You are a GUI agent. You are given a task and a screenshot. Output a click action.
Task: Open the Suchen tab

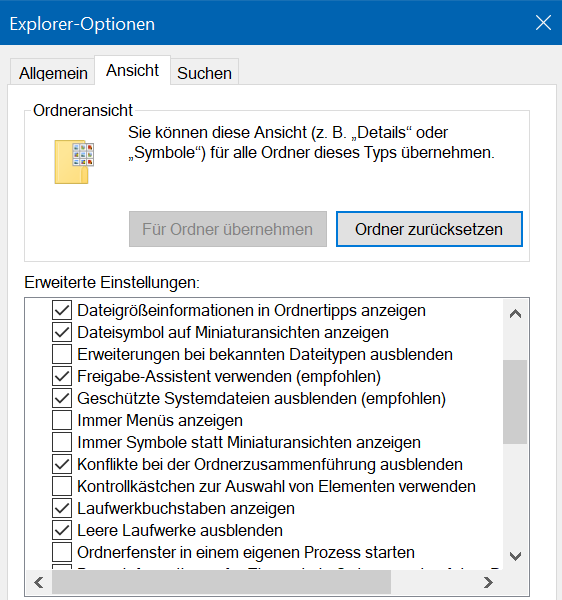(x=204, y=72)
